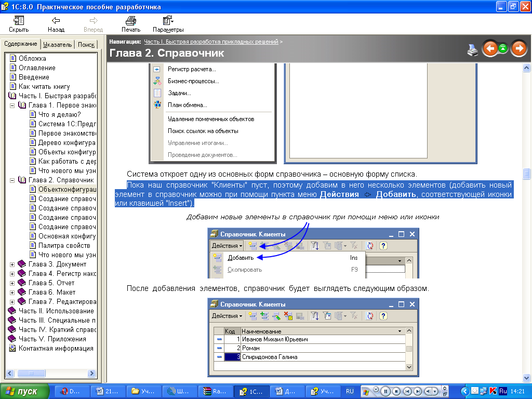Open the topic Дерево конфигурации
The height and width of the screenshot is (399, 532).
[67, 142]
